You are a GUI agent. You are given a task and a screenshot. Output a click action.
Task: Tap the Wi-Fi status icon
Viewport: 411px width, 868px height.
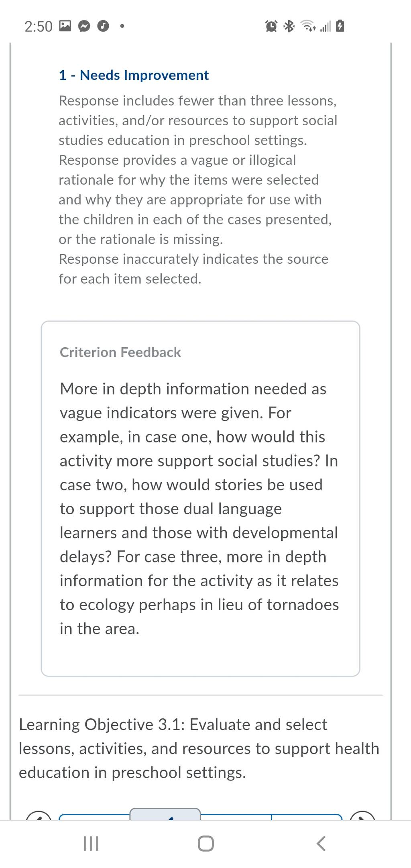(x=308, y=26)
